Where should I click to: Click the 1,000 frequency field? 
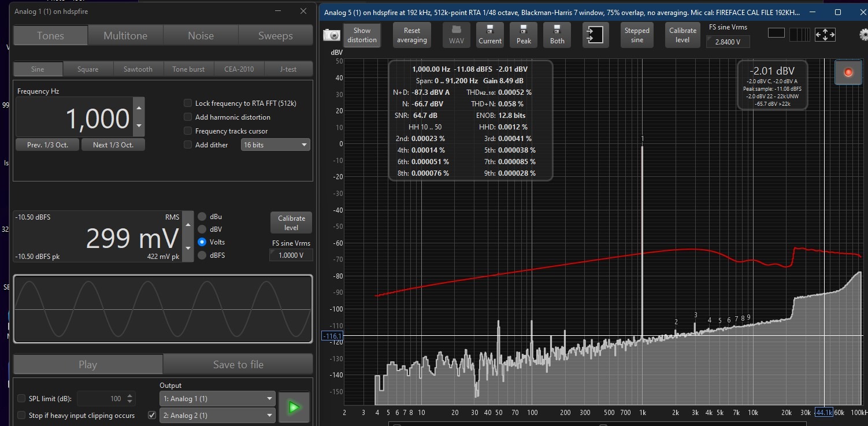click(75, 117)
